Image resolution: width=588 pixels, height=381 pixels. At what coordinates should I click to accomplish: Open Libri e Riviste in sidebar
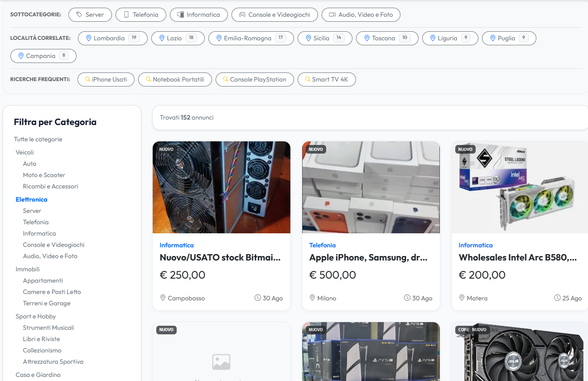[41, 339]
